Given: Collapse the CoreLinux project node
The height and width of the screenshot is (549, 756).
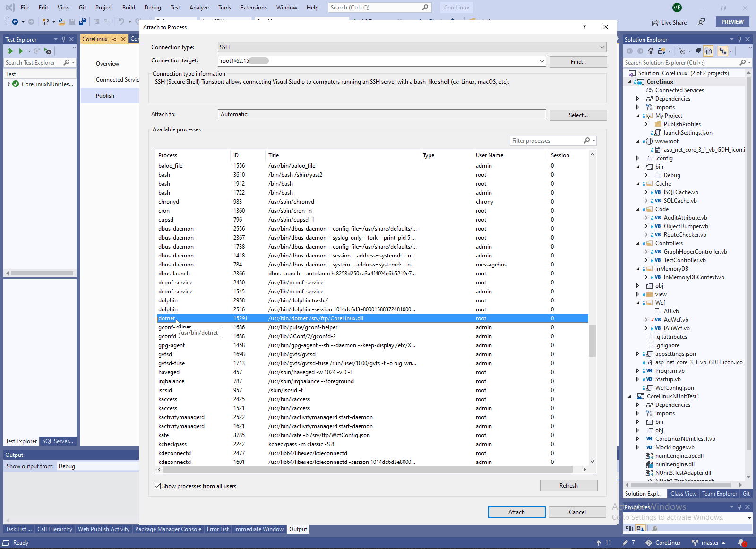Looking at the screenshot, I should pos(629,82).
